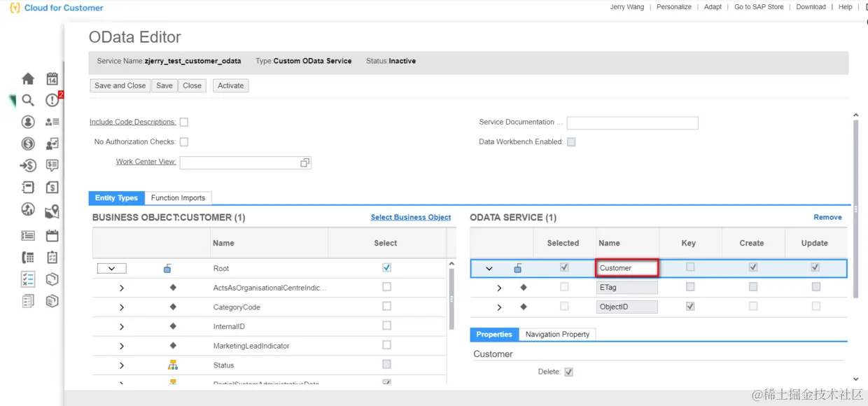Open value help in Work Center View field
This screenshot has height=406, width=868.
tap(304, 162)
